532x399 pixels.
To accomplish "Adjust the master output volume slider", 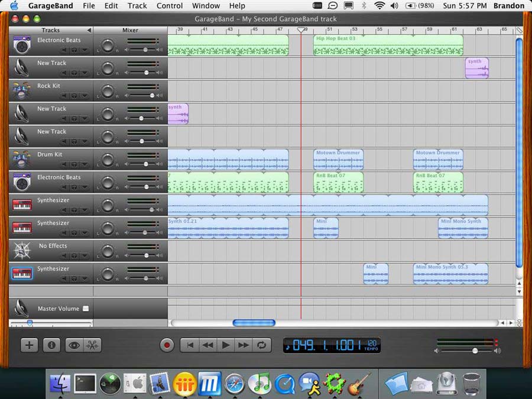I will [x=475, y=351].
